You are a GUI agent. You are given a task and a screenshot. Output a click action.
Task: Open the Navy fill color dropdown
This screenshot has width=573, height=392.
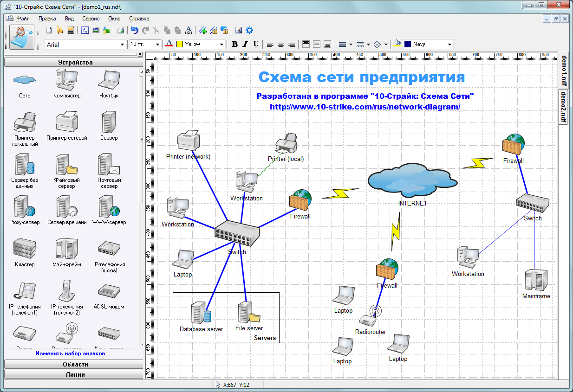tap(449, 45)
